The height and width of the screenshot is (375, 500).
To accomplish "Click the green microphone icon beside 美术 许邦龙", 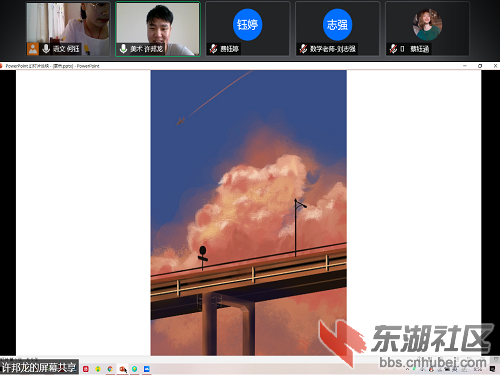I will 123,49.
